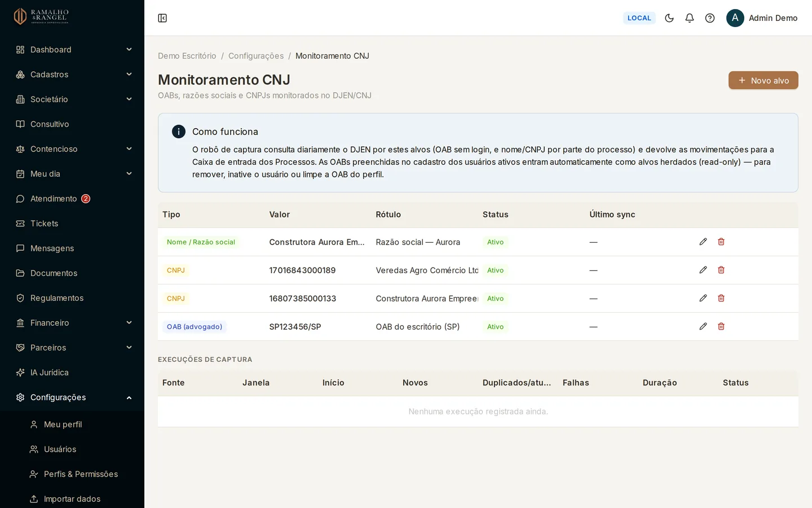This screenshot has height=508, width=812.
Task: Click the Contencioso scales icon
Action: (x=20, y=149)
